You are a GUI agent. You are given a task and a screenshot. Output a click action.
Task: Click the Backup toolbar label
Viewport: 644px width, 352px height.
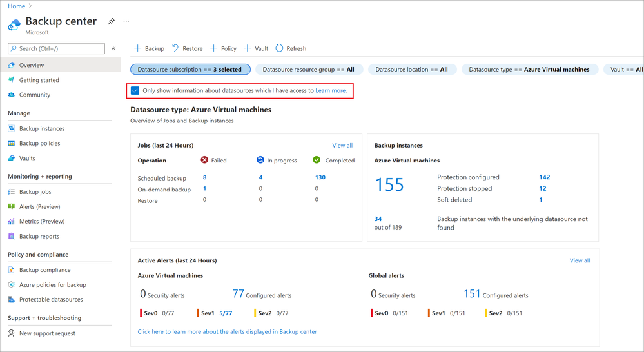tap(155, 48)
